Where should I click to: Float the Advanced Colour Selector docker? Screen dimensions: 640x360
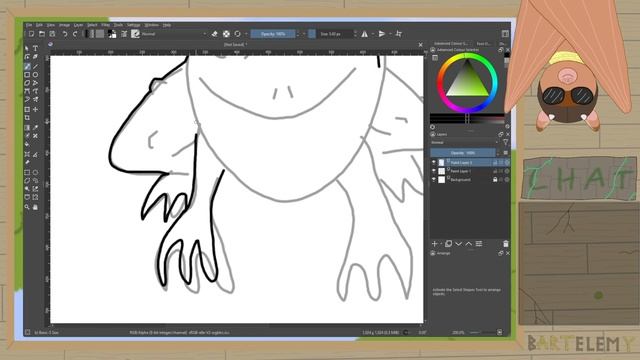tap(501, 50)
